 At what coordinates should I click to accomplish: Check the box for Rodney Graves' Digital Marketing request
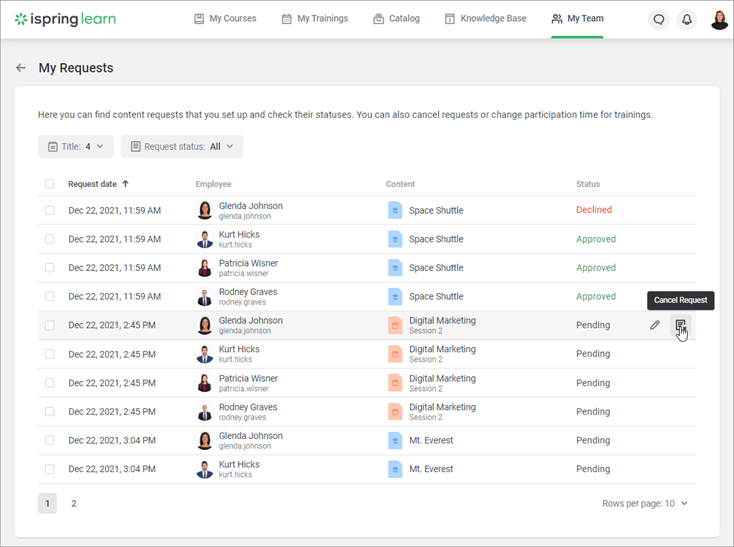(50, 412)
